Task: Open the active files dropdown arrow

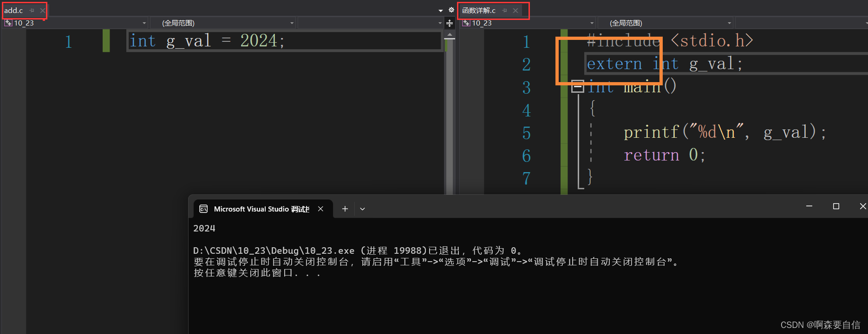Action: click(441, 10)
